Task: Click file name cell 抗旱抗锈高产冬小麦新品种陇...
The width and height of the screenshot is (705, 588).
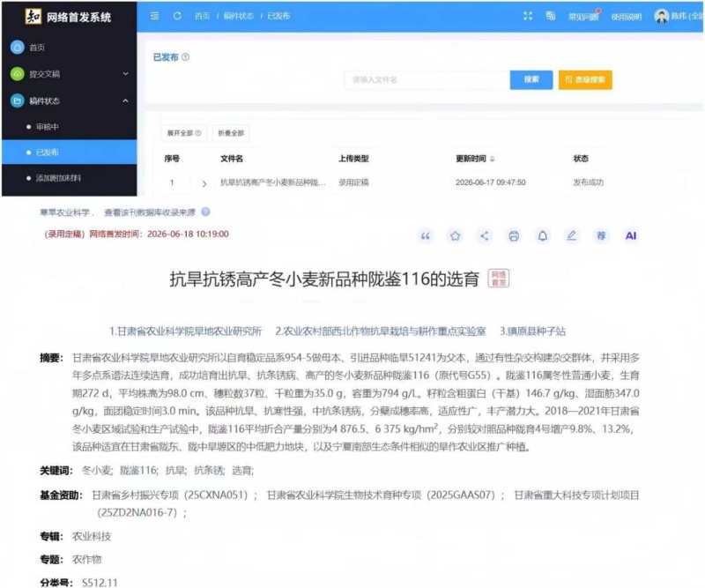Action: [272, 182]
